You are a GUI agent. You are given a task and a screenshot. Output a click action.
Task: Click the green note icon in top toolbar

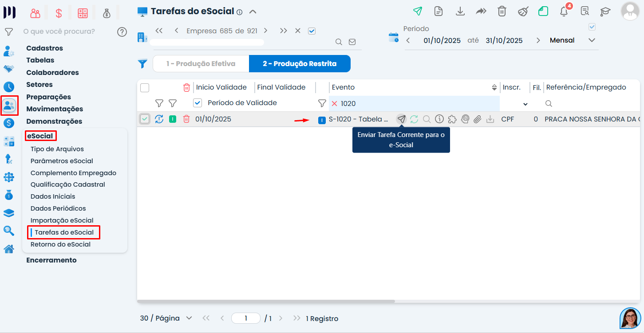543,12
